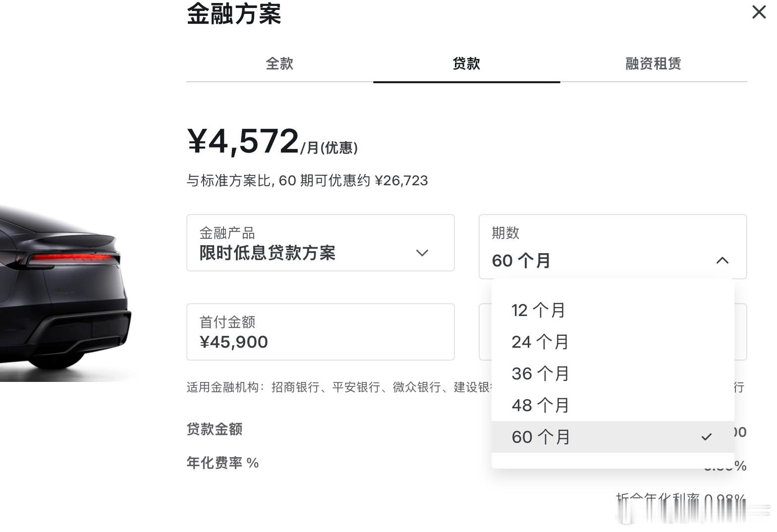Select the highlighted 60 个月 option

click(612, 437)
